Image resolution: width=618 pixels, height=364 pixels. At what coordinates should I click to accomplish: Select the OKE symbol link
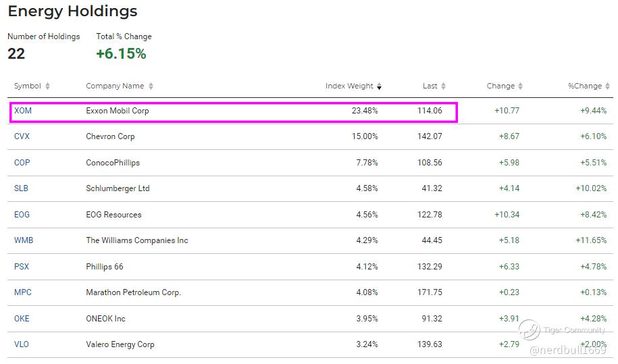[22, 319]
